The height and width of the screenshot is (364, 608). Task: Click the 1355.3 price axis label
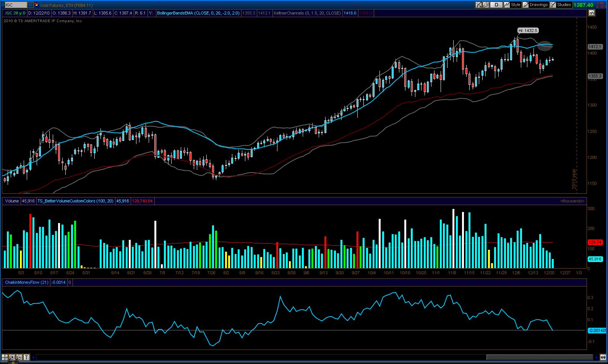[595, 76]
